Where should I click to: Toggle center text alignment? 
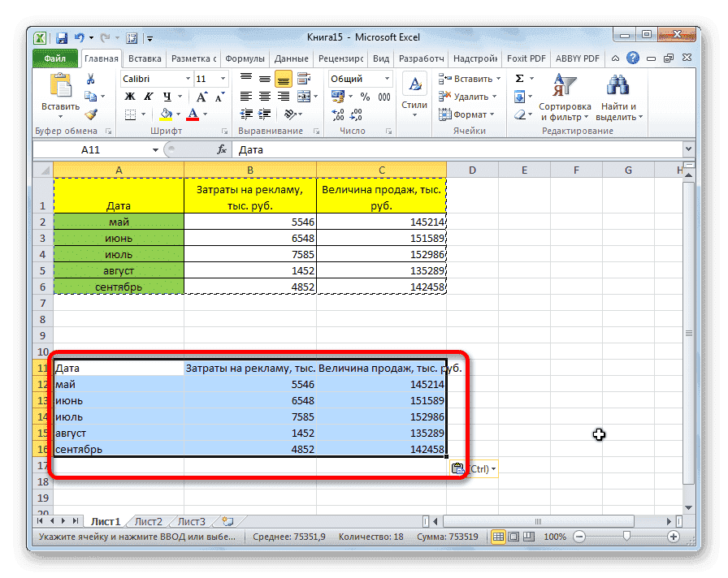[263, 96]
